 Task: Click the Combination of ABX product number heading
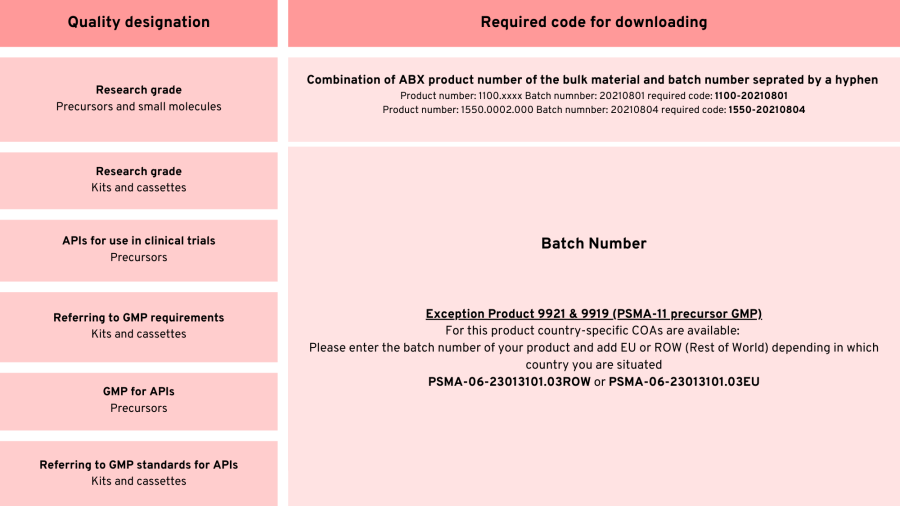[592, 80]
